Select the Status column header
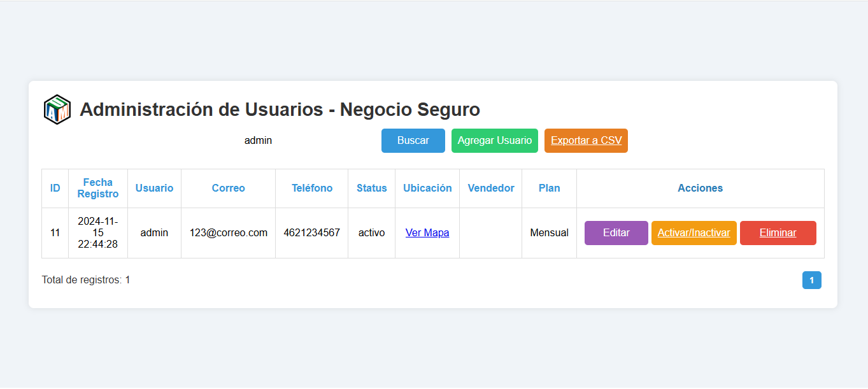Screen dimensions: 868x389 [371, 188]
